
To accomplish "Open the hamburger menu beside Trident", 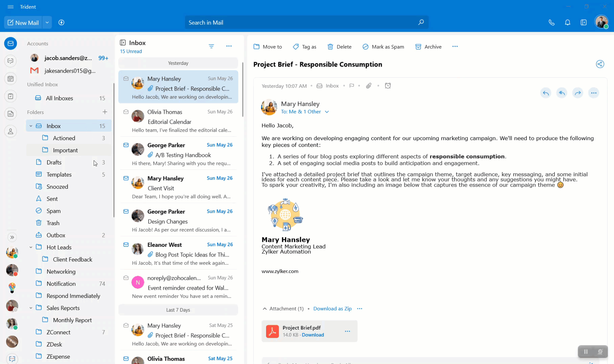I will click(x=10, y=7).
